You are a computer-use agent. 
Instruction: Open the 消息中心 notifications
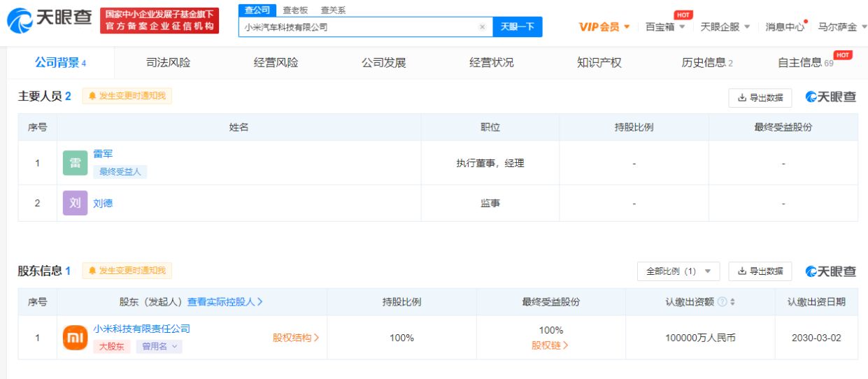(x=785, y=27)
